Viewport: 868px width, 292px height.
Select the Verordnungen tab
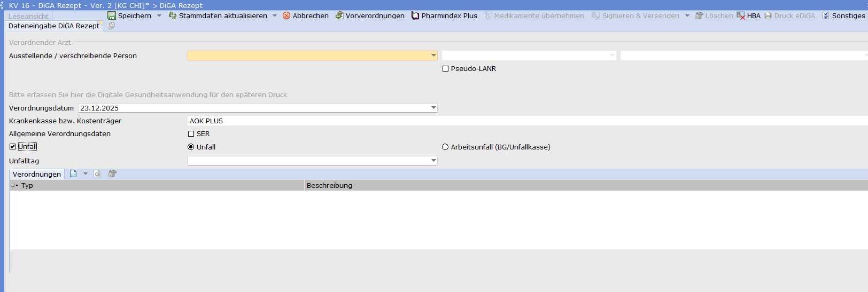[x=37, y=174]
